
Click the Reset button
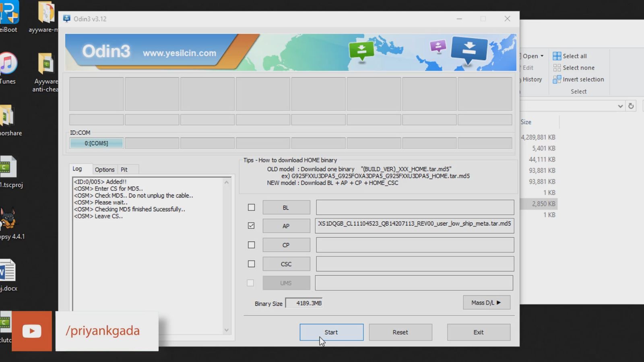pyautogui.click(x=400, y=332)
